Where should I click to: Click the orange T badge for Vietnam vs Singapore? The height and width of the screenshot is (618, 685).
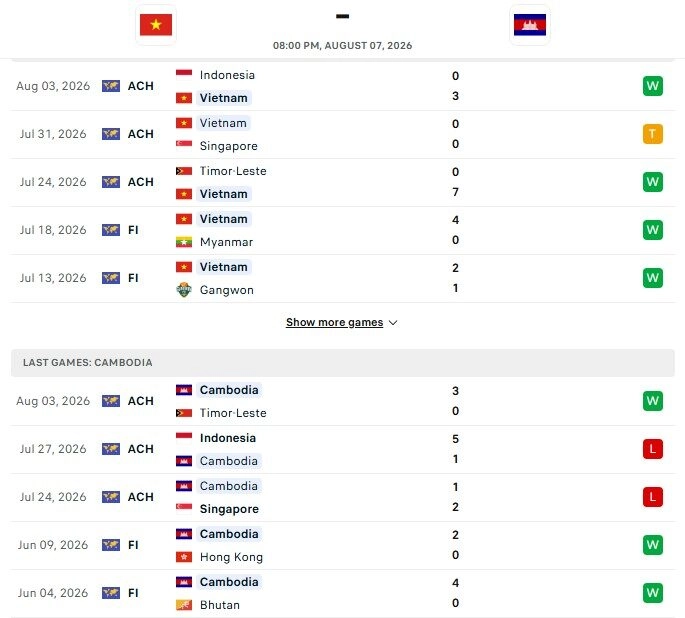653,134
